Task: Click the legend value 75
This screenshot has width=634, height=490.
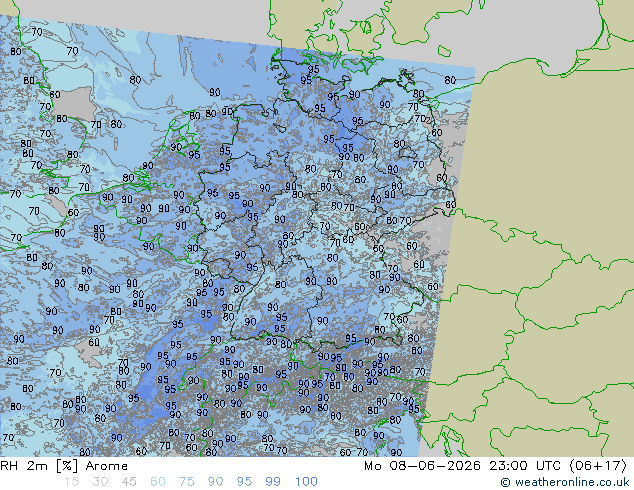Action: 186,482
